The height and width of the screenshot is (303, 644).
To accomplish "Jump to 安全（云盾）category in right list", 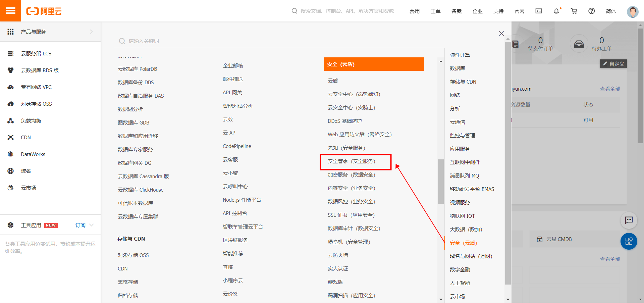I will pos(463,243).
